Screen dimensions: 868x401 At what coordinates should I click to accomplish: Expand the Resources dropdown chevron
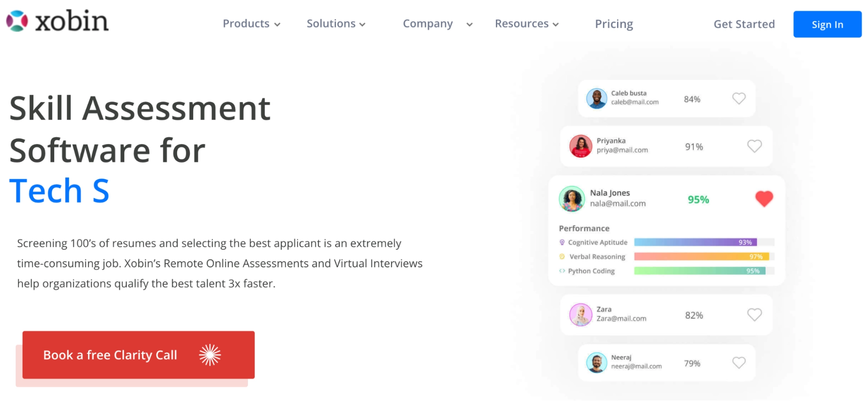tap(555, 25)
